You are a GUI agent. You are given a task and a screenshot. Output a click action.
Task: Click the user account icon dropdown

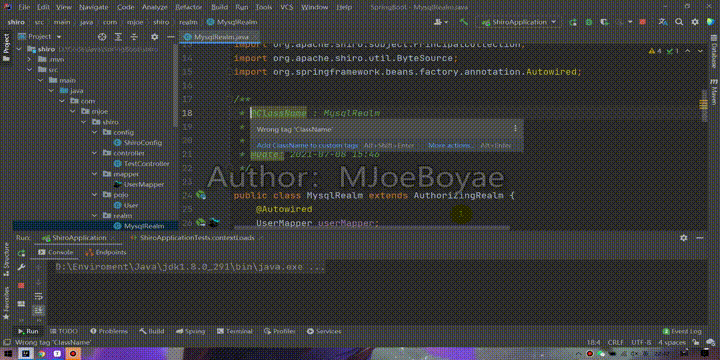tap(440, 22)
